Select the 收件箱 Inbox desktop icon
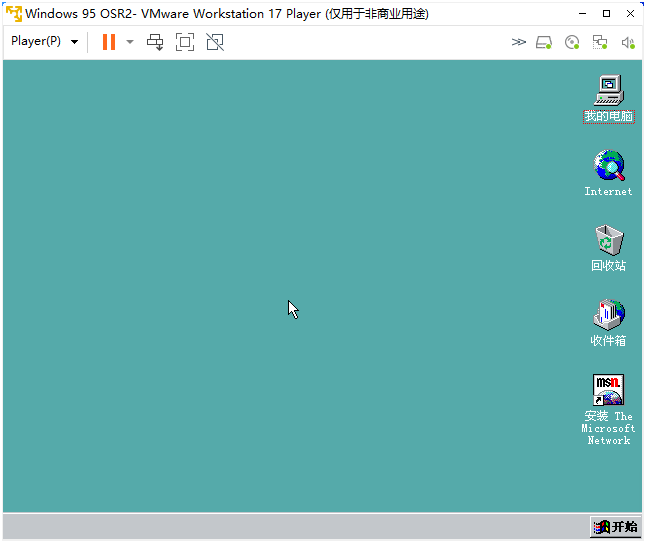 [x=608, y=315]
